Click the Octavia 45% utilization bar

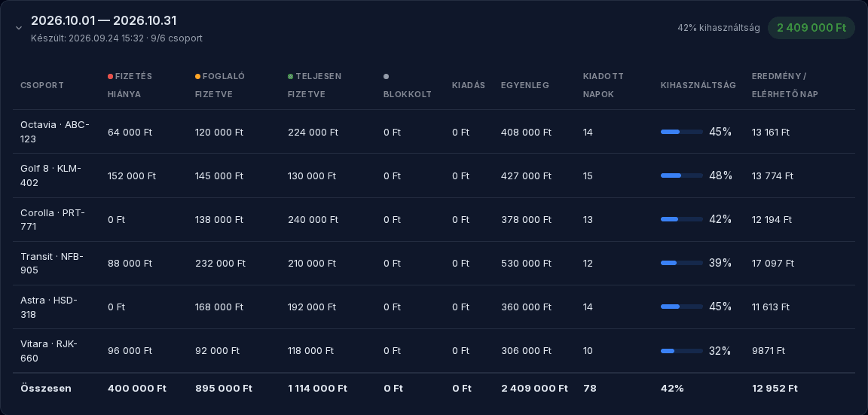click(681, 133)
